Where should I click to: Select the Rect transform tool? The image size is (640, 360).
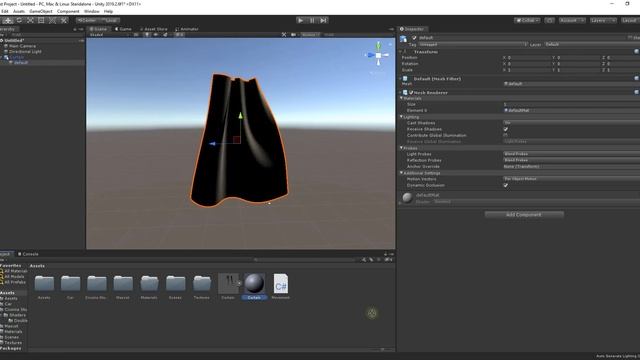click(41, 20)
